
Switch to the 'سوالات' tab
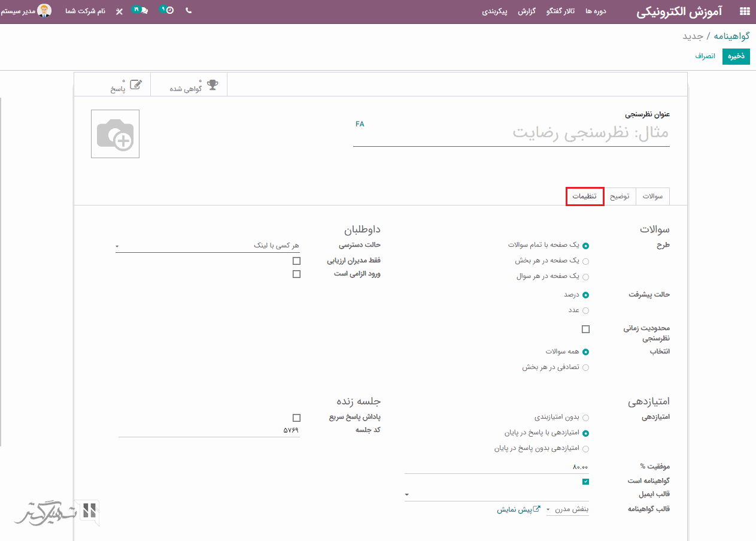click(x=652, y=197)
